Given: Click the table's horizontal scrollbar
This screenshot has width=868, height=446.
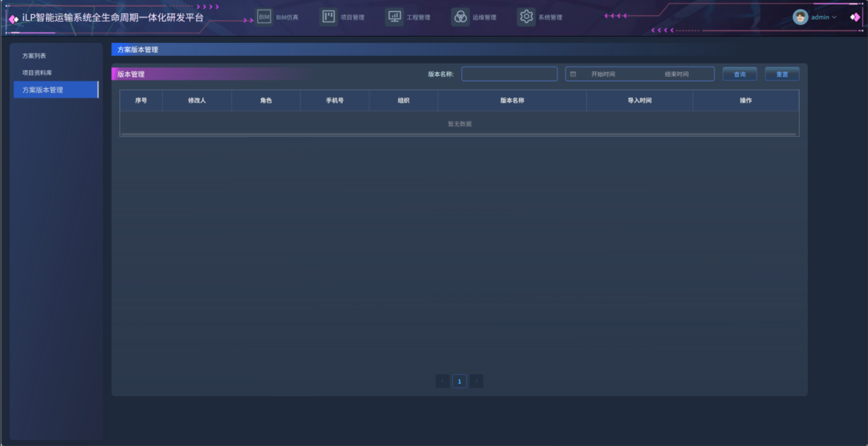Looking at the screenshot, I should (x=459, y=134).
